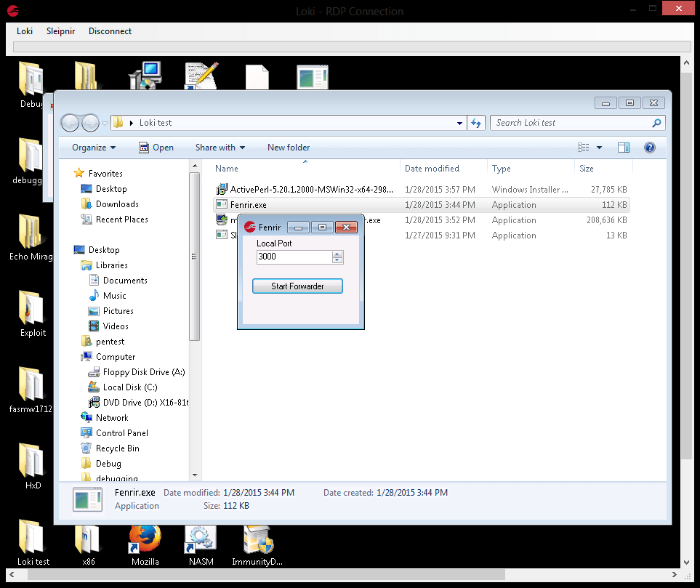Select the ActivePerl installer file icon

point(222,190)
